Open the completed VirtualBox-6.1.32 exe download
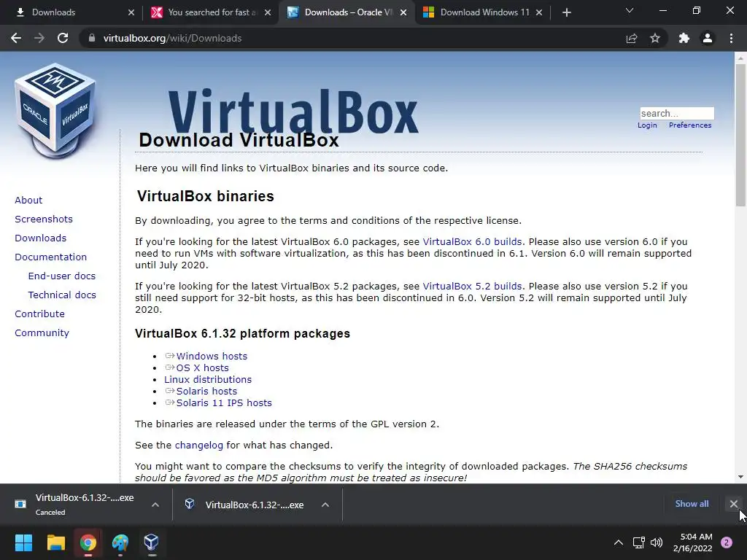 tap(245, 505)
